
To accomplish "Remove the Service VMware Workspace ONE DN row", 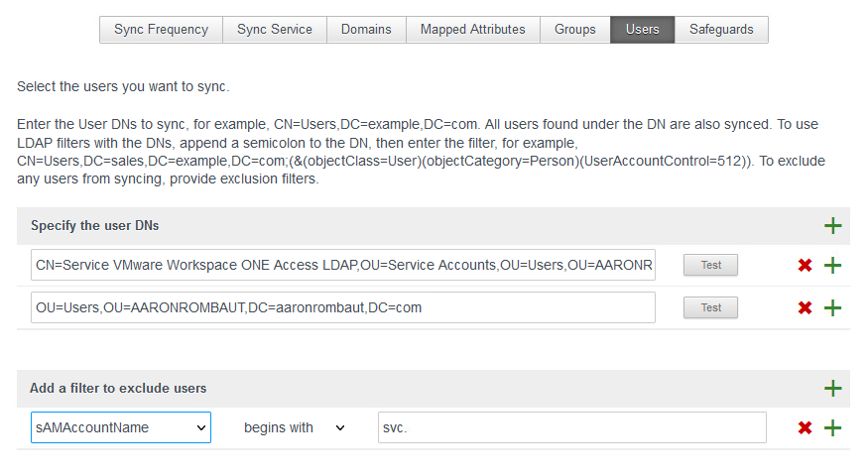I will pyautogui.click(x=806, y=266).
